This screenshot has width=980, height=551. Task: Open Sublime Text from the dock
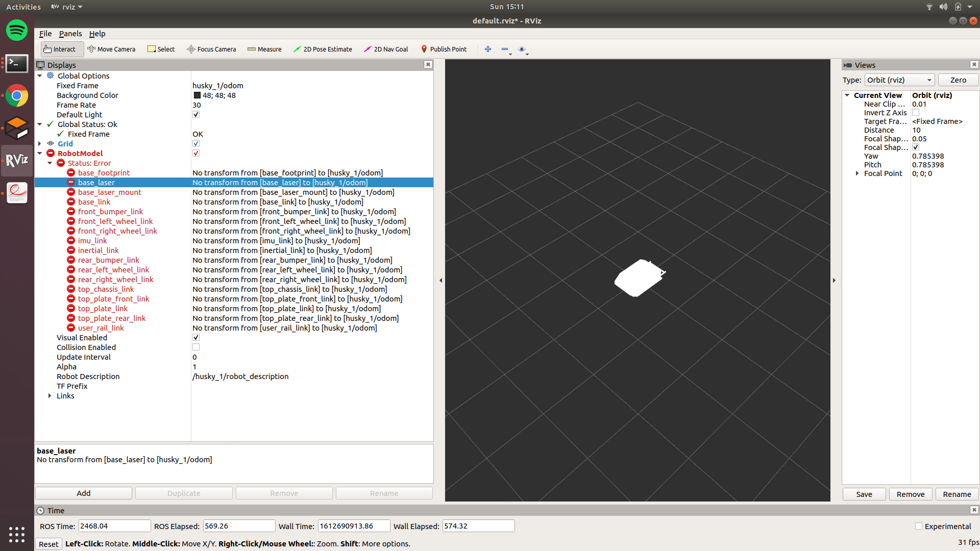click(x=17, y=128)
